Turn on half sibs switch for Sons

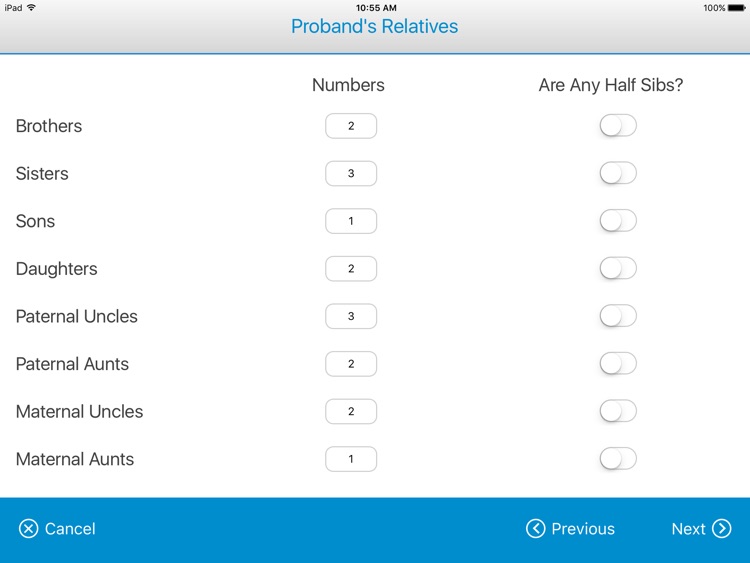pos(618,221)
